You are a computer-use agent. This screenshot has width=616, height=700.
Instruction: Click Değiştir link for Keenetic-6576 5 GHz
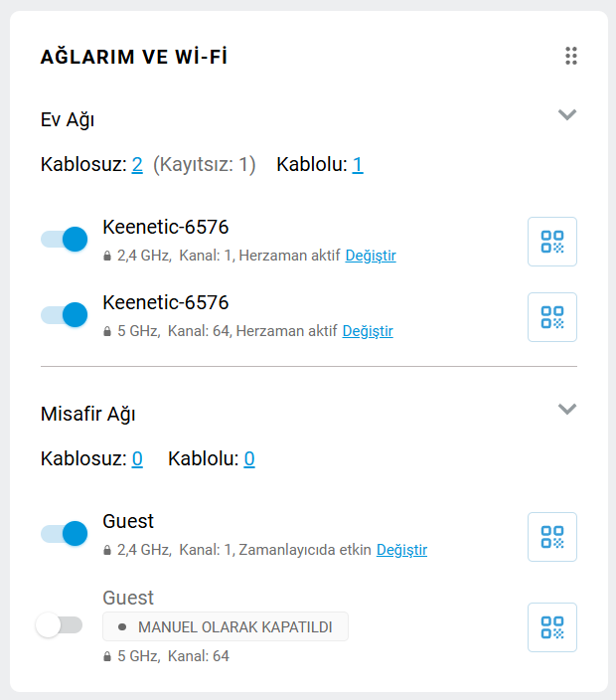[368, 331]
